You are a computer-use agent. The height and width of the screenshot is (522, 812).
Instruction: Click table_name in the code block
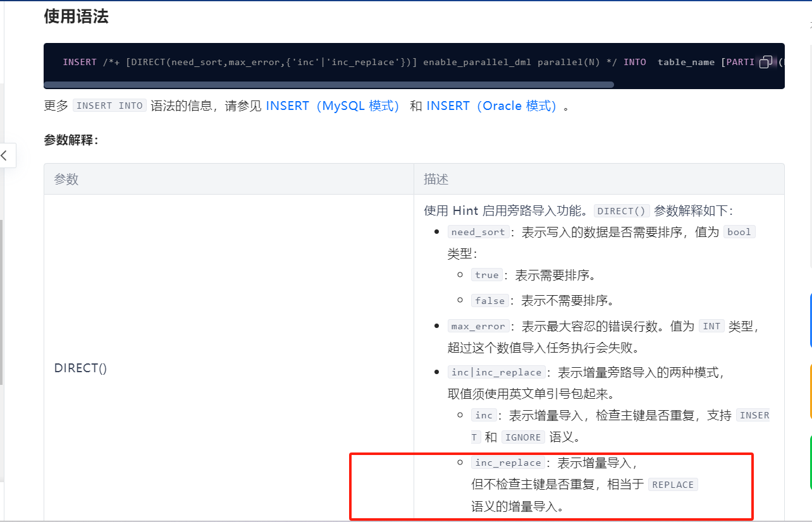686,62
